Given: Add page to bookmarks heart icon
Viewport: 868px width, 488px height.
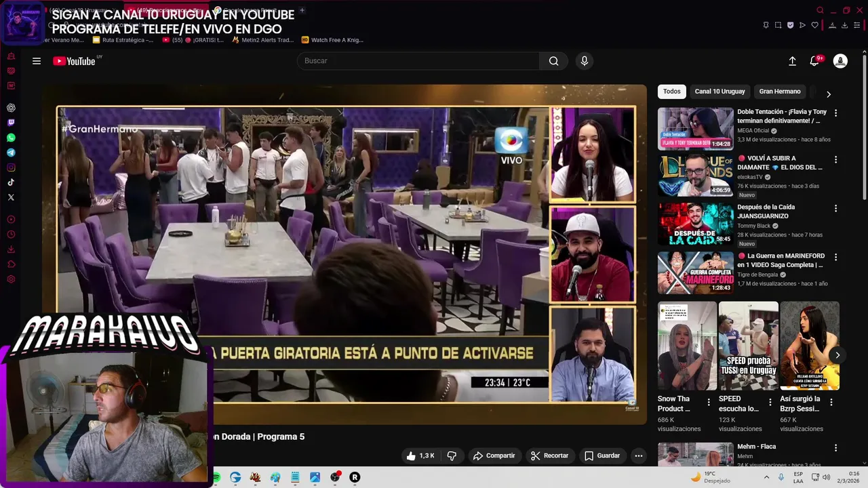Looking at the screenshot, I should point(814,25).
